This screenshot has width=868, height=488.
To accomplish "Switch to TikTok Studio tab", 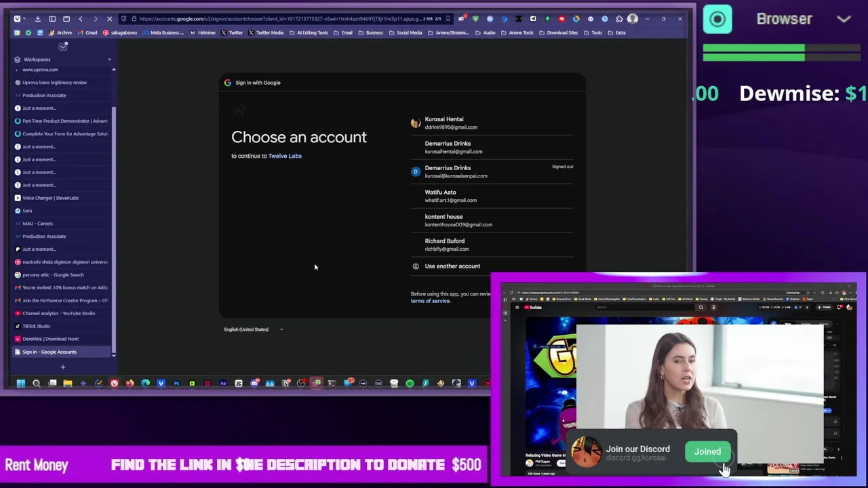I will (61, 326).
